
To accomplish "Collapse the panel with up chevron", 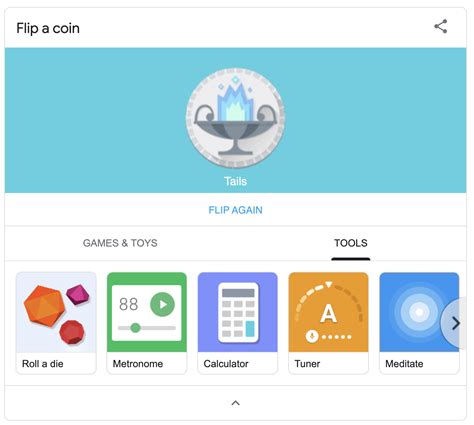I will 235,403.
